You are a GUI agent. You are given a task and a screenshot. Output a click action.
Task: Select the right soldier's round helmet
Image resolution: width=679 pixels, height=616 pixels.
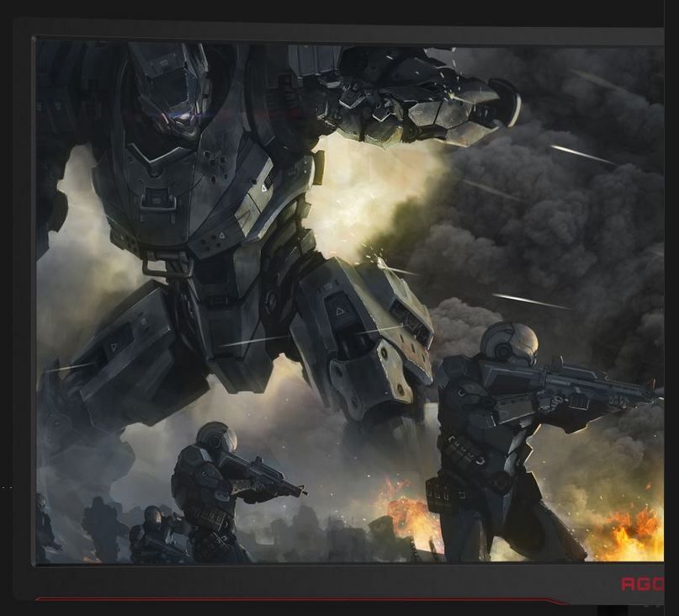click(508, 343)
